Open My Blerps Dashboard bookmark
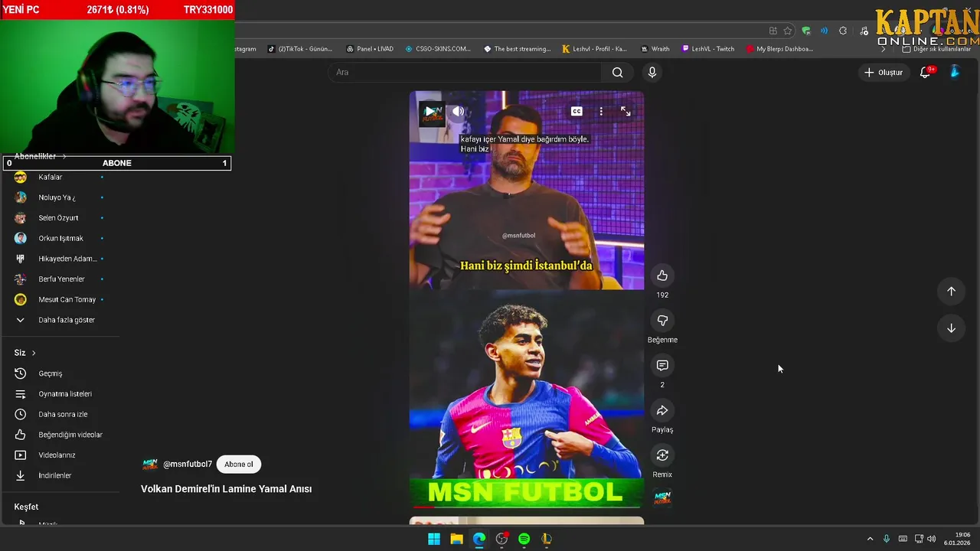 (x=779, y=49)
